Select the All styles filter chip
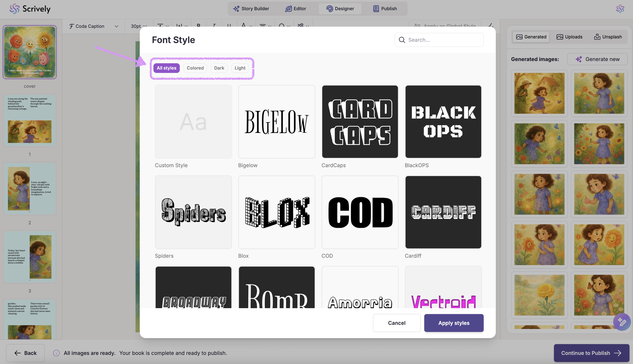 166,68
